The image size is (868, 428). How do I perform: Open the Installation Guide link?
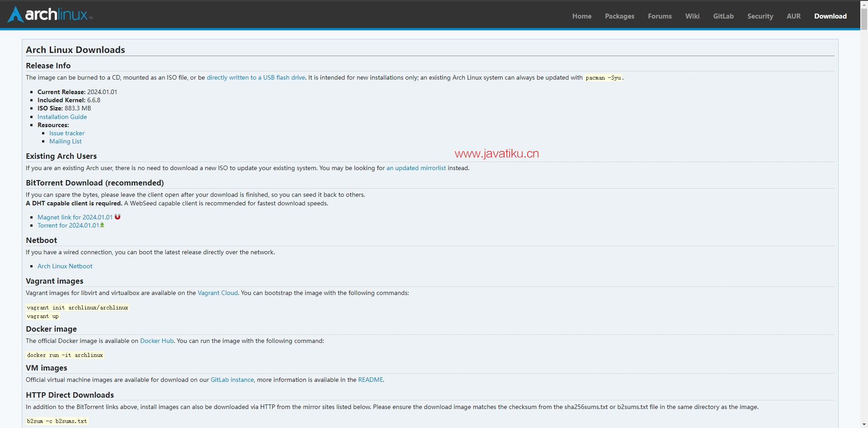(62, 117)
